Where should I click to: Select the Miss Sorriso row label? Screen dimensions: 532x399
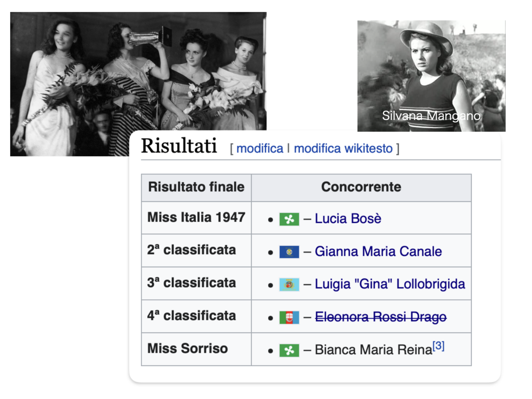tap(188, 348)
